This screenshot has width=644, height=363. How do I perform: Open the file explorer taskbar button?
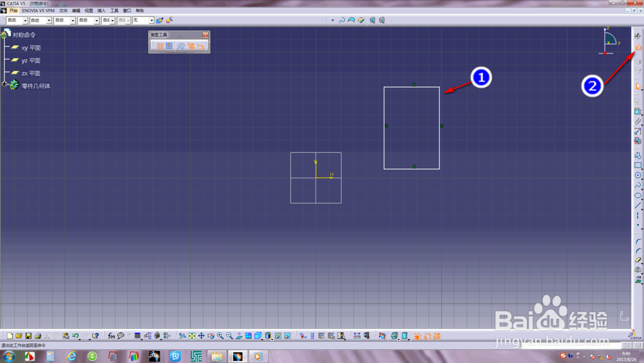[x=216, y=356]
